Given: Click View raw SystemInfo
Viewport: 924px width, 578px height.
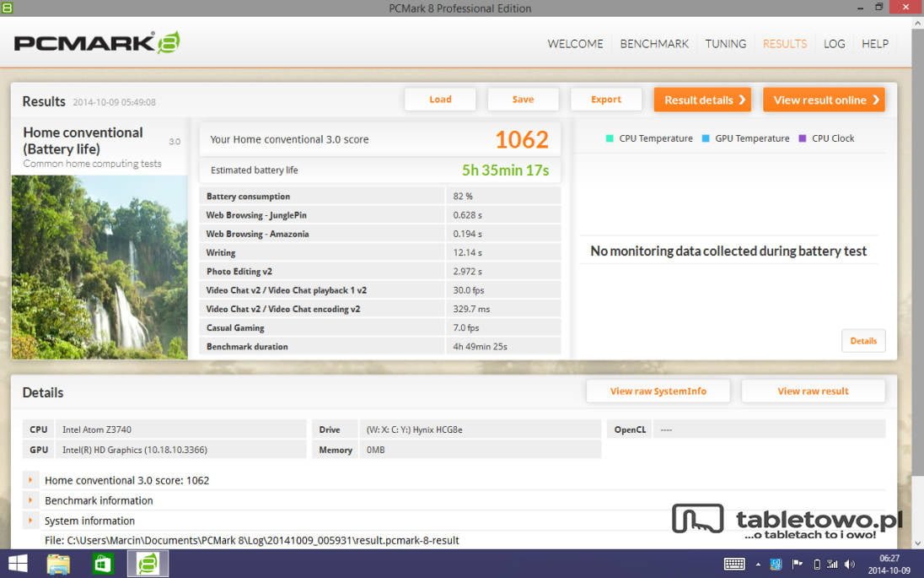Looking at the screenshot, I should click(x=658, y=391).
